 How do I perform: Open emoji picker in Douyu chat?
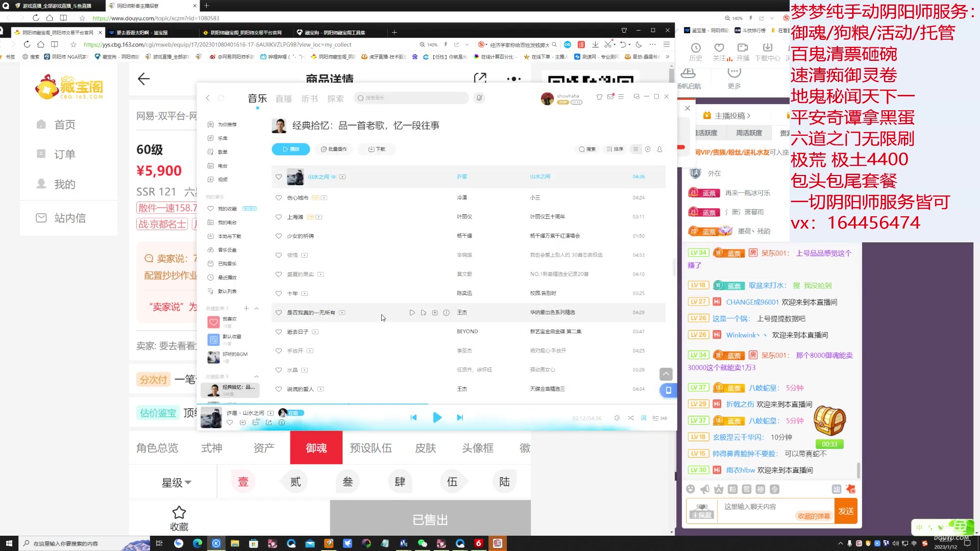[x=691, y=489]
